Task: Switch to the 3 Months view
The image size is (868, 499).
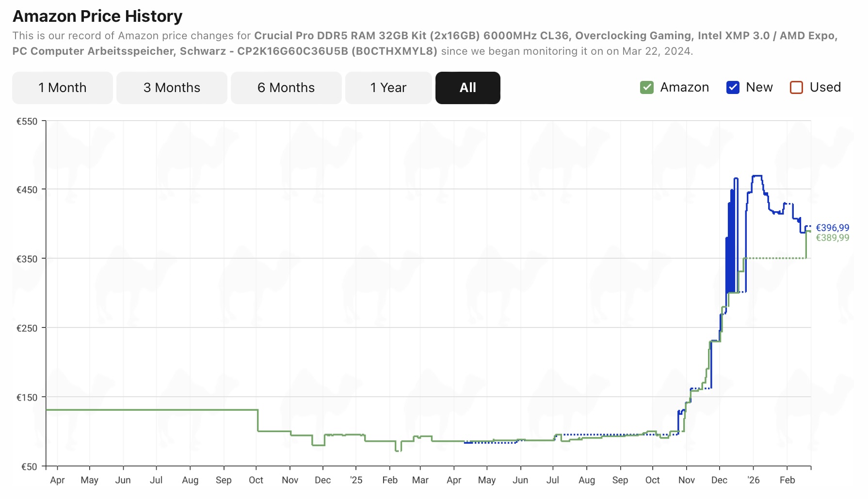Action: [x=172, y=88]
